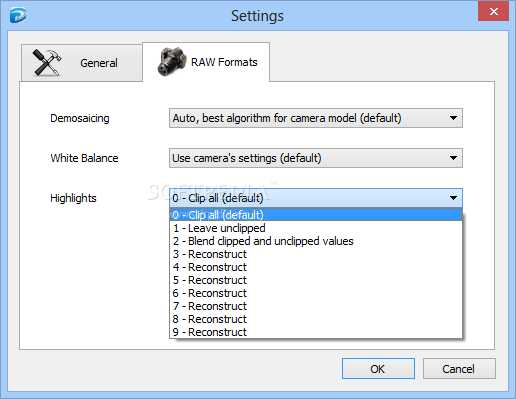This screenshot has width=516, height=399.
Task: Choose '0 - Clip all (default)' list option
Action: click(x=316, y=215)
